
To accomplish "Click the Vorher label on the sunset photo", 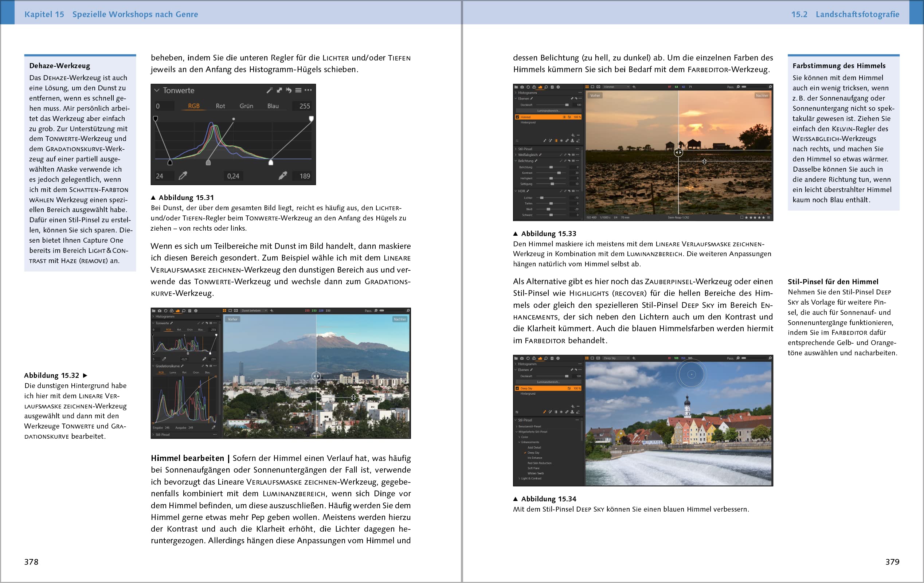I will (595, 95).
